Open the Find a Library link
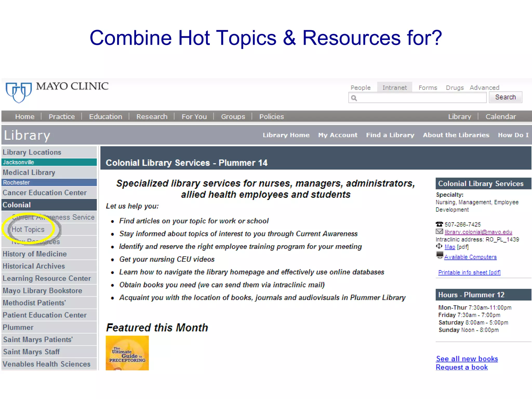Image resolution: width=532 pixels, height=399 pixels. 390,135
